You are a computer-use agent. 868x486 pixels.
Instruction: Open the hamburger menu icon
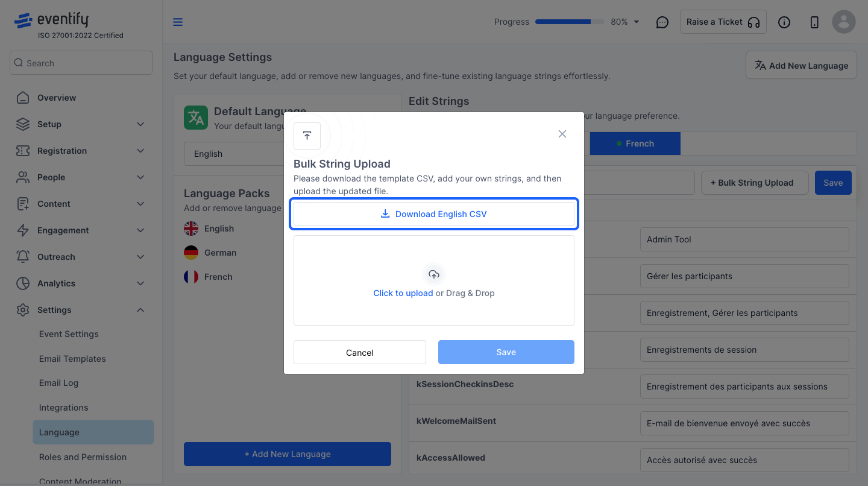point(178,22)
